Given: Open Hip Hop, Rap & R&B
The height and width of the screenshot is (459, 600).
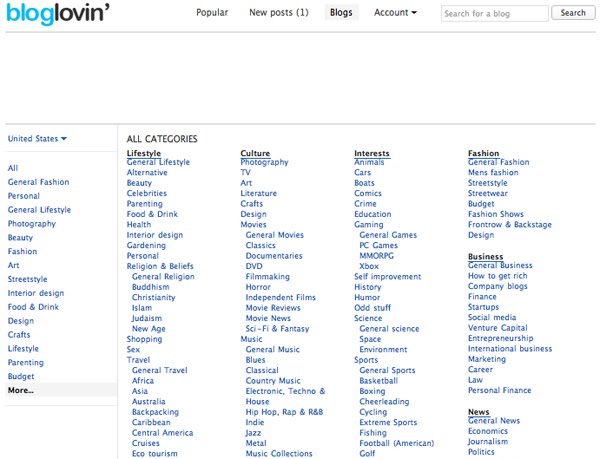Looking at the screenshot, I should [284, 412].
